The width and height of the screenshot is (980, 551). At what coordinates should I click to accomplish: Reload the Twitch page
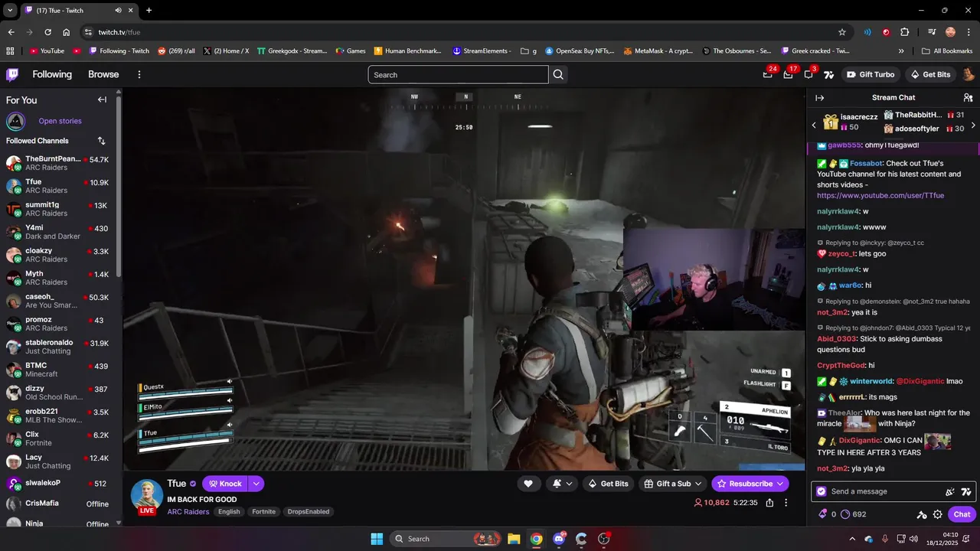47,32
